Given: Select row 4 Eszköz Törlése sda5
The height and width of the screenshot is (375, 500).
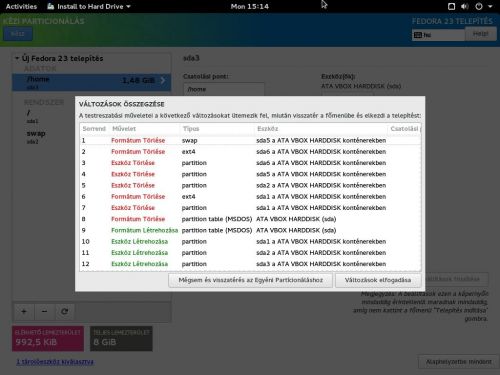Looking at the screenshot, I should (x=250, y=174).
